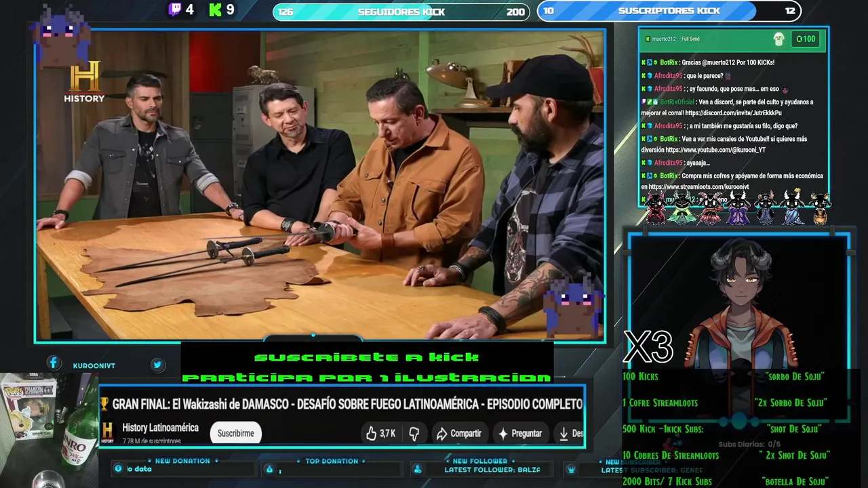Image resolution: width=868 pixels, height=488 pixels.
Task: Click the Compartir button
Action: coord(458,433)
